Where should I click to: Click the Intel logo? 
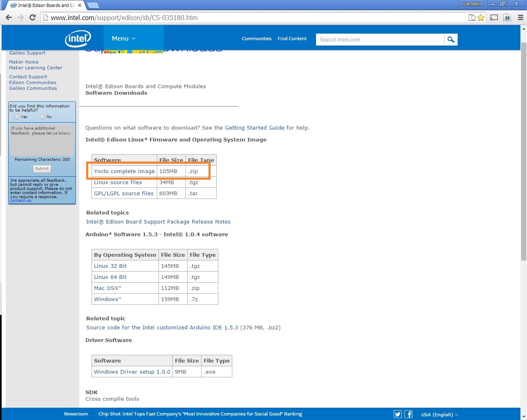(x=78, y=39)
